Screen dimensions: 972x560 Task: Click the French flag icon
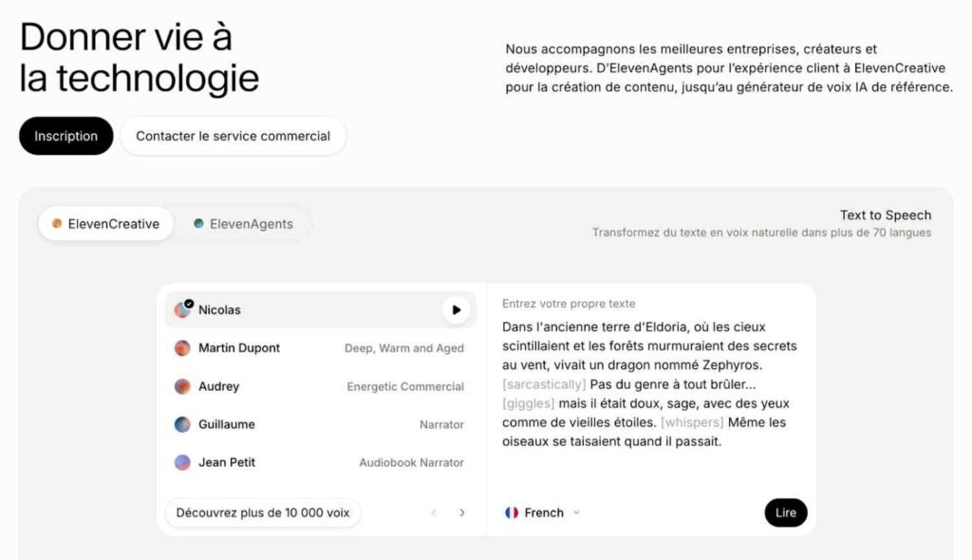(x=512, y=513)
